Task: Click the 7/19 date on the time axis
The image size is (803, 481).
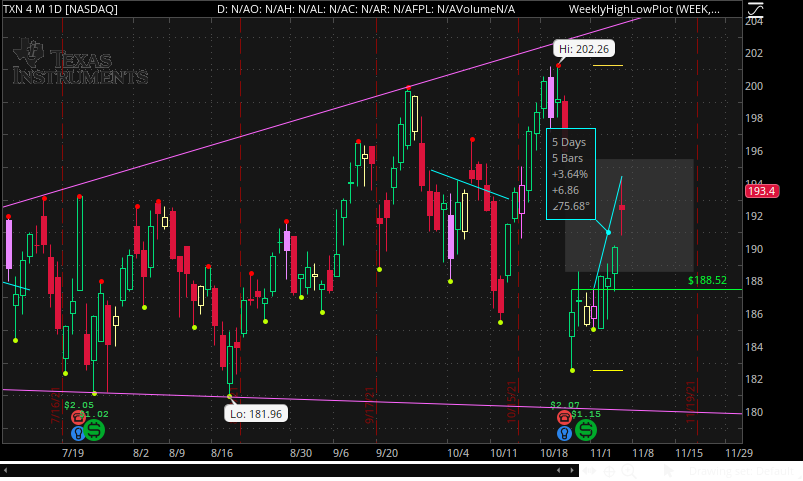Action: (x=73, y=453)
